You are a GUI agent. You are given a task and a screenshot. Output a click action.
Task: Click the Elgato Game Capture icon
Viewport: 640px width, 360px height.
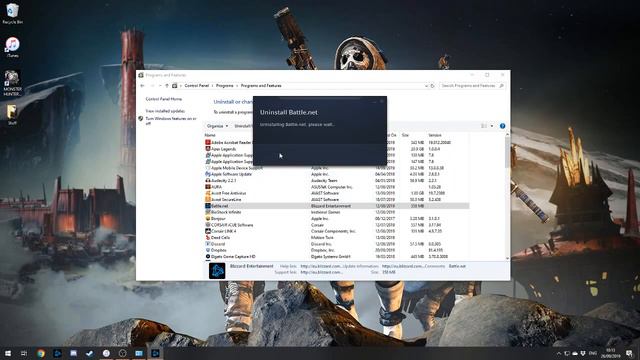coord(208,257)
